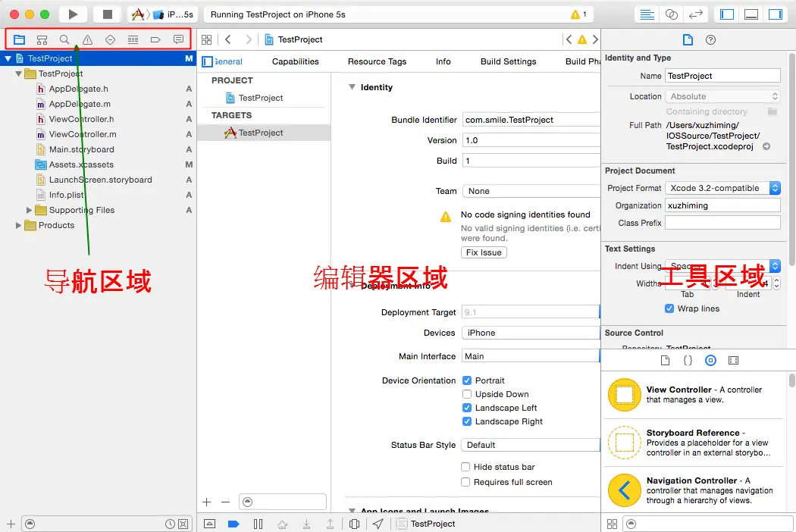Enable the Requires full screen checkbox
Image resolution: width=796 pixels, height=532 pixels.
point(465,482)
